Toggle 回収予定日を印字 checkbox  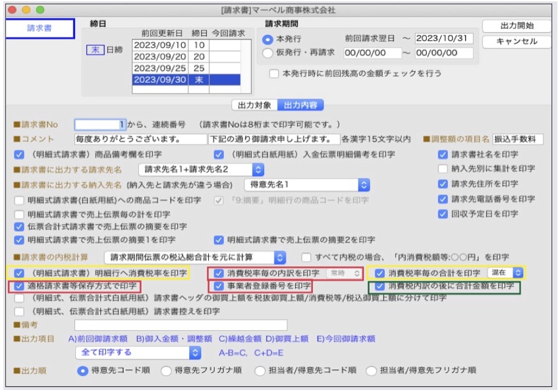coord(443,213)
